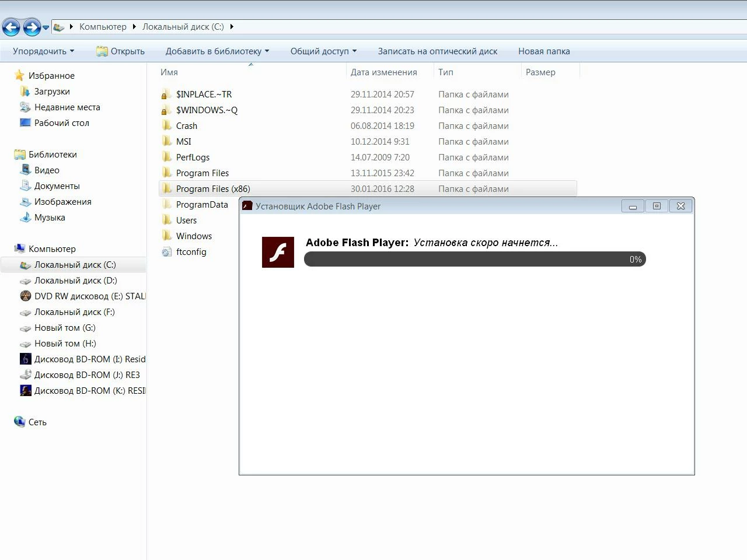Open Рабочий стол in sidebar
747x560 pixels.
[62, 123]
